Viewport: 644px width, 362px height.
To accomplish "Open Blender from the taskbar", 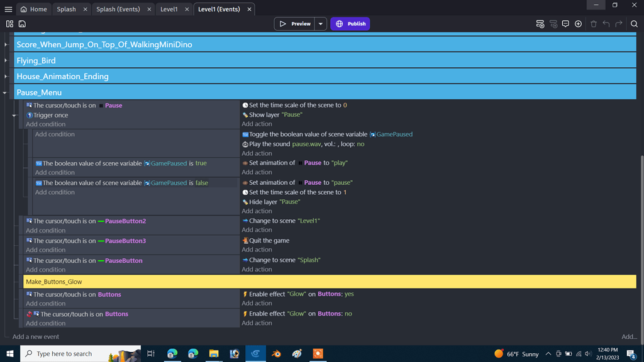I will tap(276, 353).
